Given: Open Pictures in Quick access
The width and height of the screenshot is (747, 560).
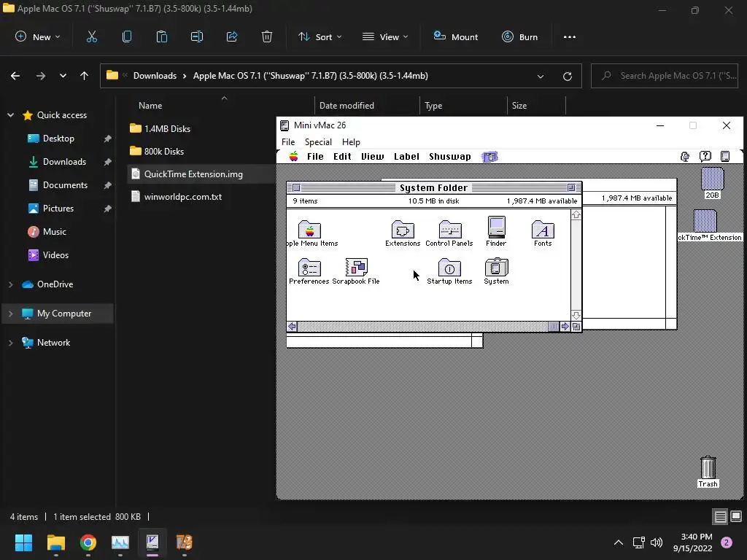Looking at the screenshot, I should (x=58, y=208).
